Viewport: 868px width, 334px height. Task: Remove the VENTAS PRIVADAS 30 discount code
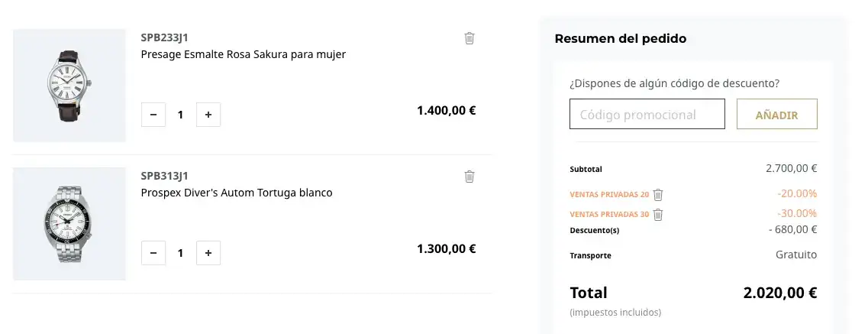[657, 214]
